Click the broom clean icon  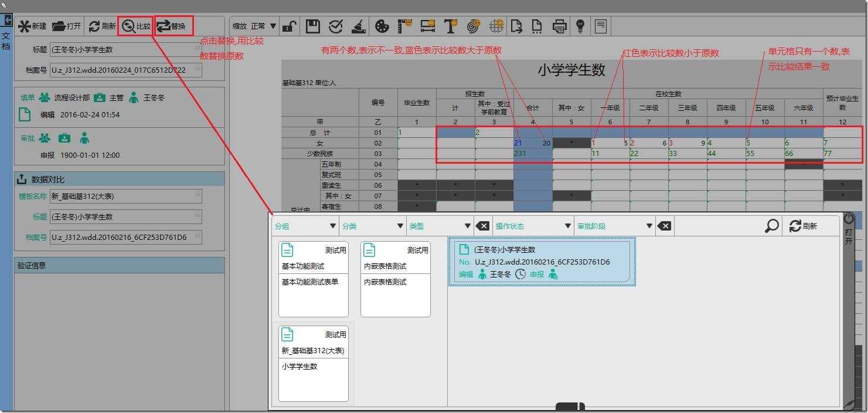(359, 26)
